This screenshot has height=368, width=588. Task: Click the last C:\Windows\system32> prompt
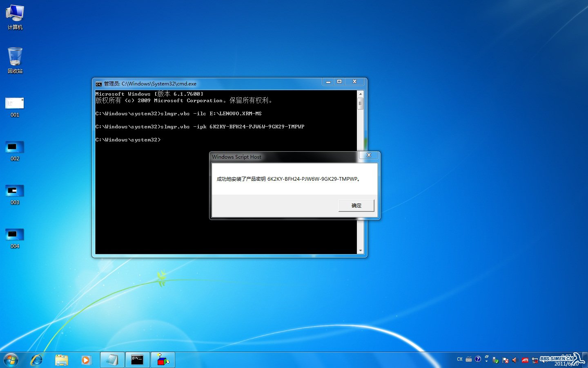coord(128,140)
